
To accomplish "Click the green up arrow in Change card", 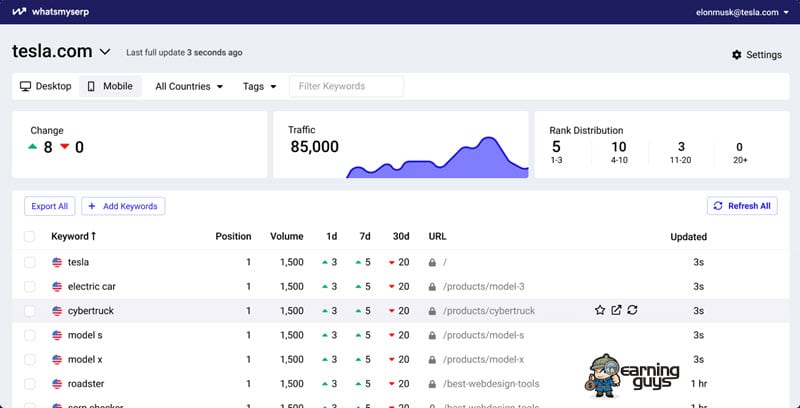I will [x=33, y=146].
